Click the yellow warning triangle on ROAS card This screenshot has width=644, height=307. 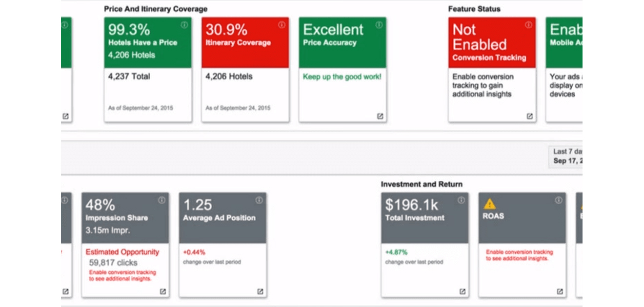tap(489, 204)
